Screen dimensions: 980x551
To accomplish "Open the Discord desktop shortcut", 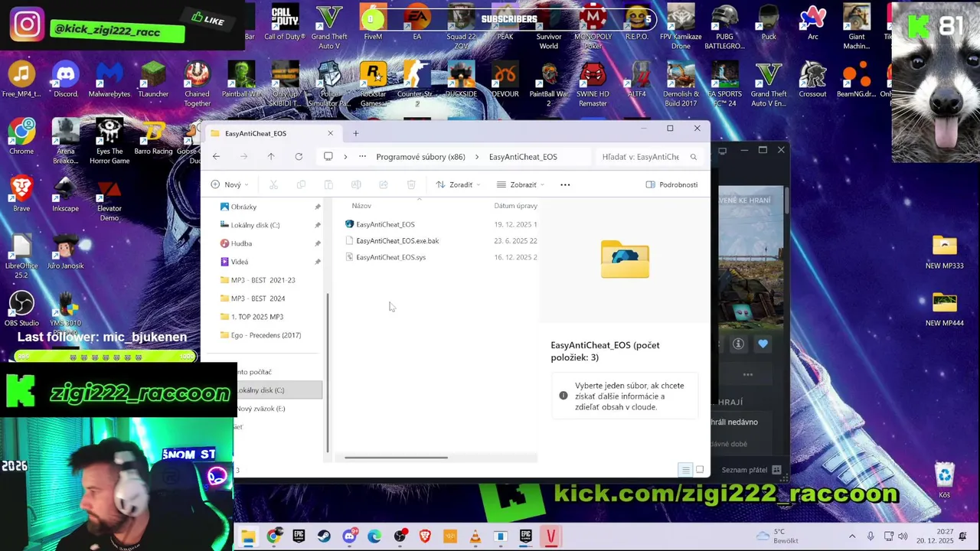I will [66, 80].
